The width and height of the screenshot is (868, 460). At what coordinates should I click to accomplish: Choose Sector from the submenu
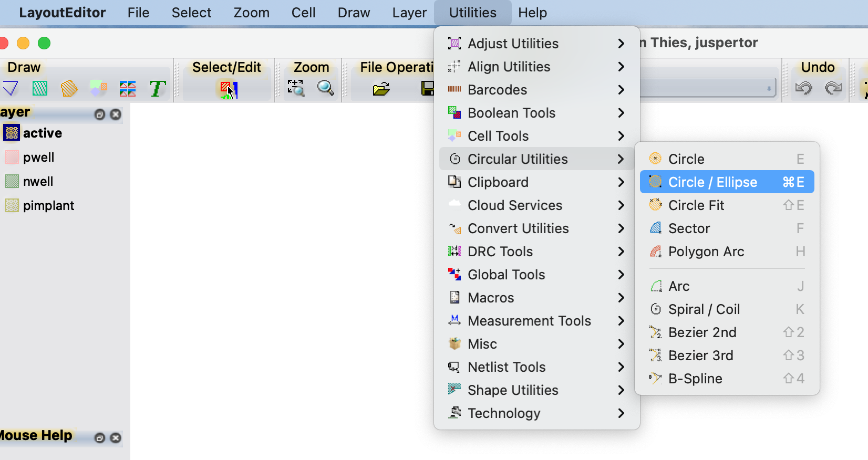[x=727, y=228]
